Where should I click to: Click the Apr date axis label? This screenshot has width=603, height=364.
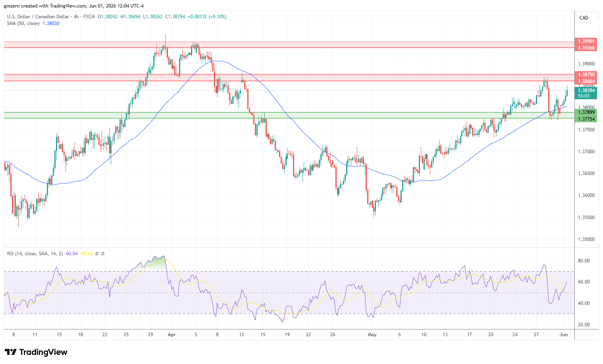click(171, 335)
